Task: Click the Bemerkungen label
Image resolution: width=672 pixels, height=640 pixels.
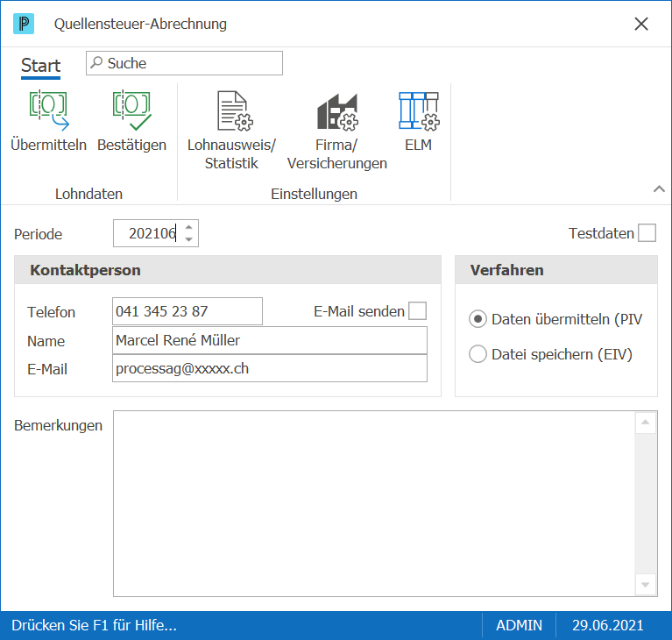Action: (59, 425)
